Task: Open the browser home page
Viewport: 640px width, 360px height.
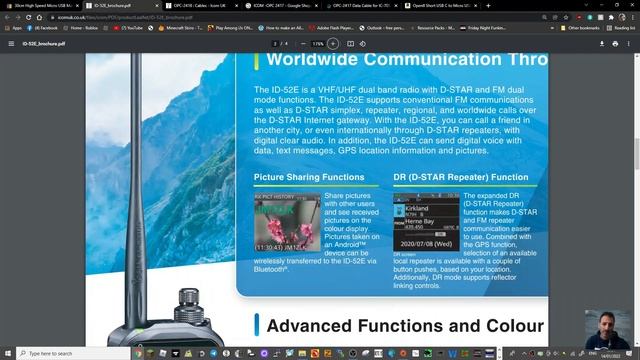Action: click(39, 18)
